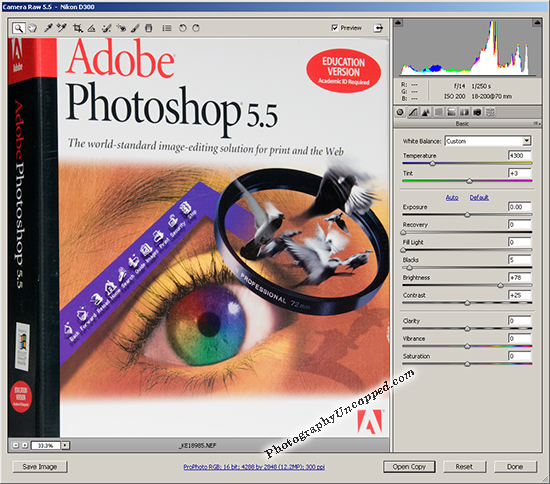Image resolution: width=550 pixels, height=484 pixels.
Task: Click the zoom level field 33.3%
Action: click(46, 445)
